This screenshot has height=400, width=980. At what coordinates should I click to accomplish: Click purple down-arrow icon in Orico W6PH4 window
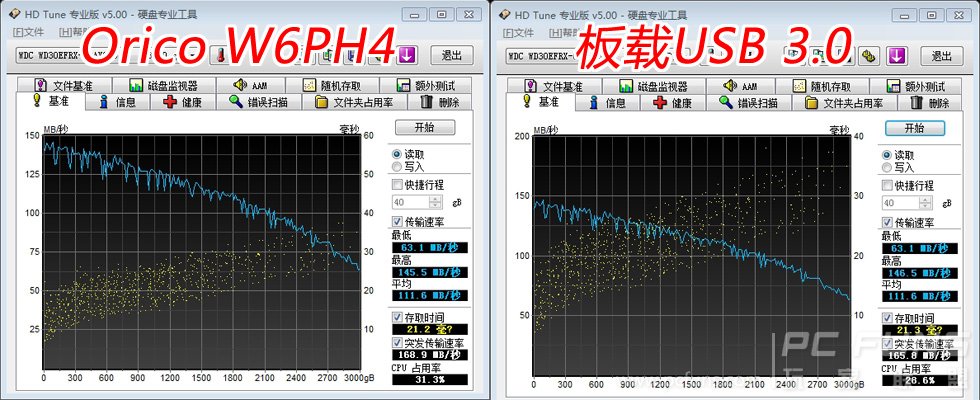pos(407,55)
